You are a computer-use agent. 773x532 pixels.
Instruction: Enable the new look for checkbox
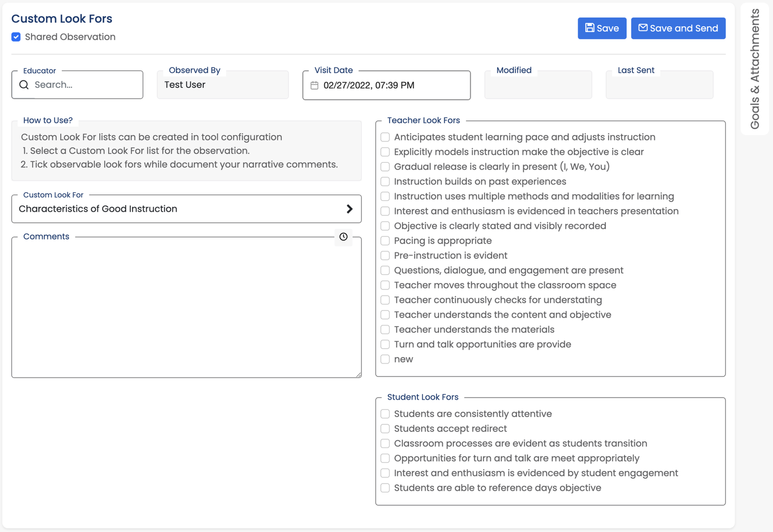click(385, 359)
